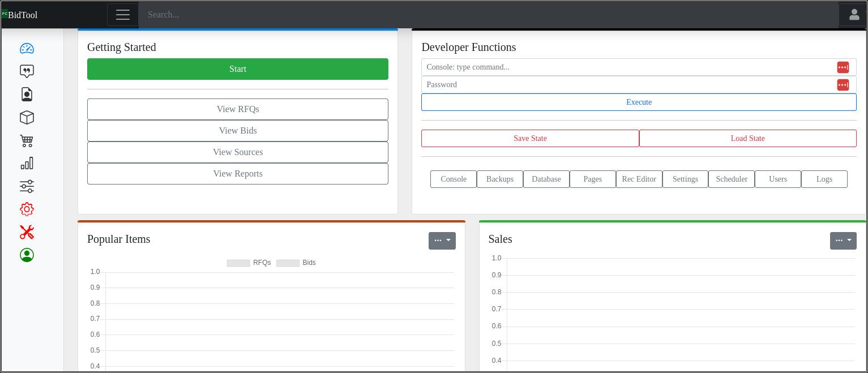
Task: Toggle the Bids legend in Popular Items chart
Action: click(296, 263)
